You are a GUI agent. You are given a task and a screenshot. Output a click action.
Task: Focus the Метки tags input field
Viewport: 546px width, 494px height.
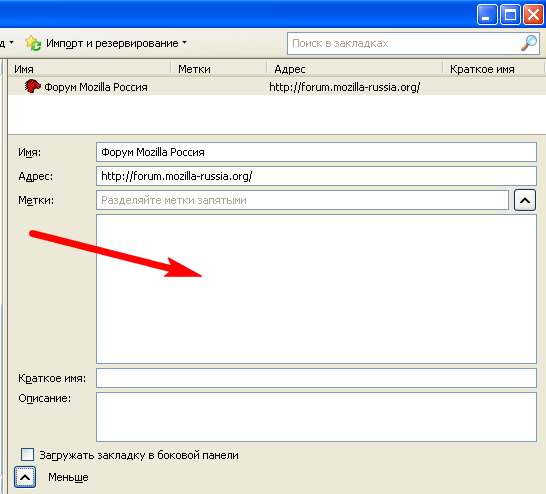tap(302, 200)
